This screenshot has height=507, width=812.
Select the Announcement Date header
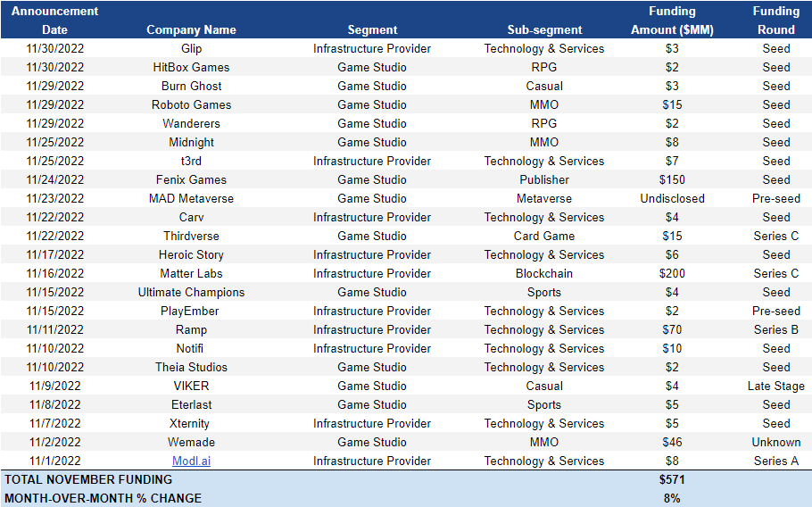point(55,21)
